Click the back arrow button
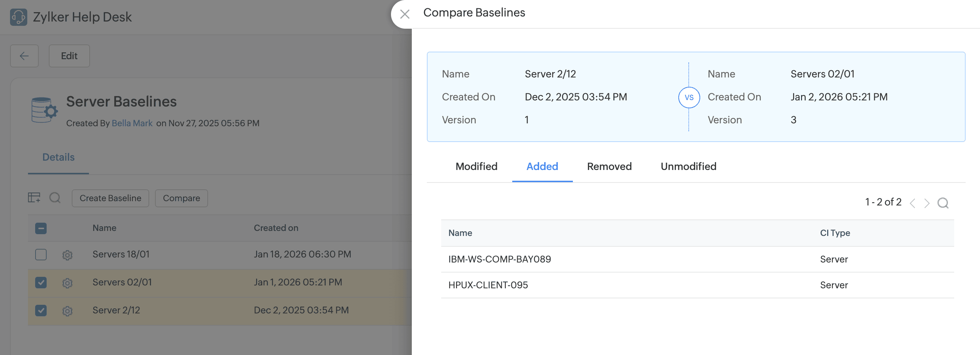 click(24, 56)
